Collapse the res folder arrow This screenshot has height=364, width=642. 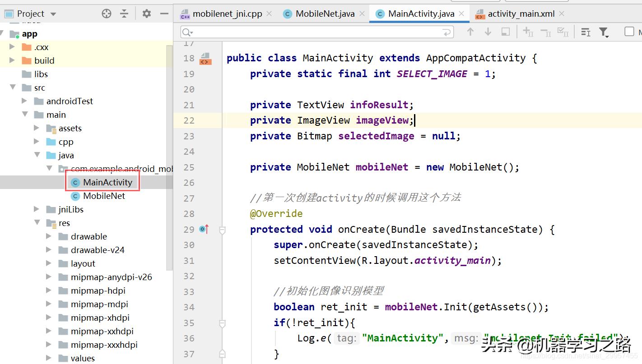(37, 223)
